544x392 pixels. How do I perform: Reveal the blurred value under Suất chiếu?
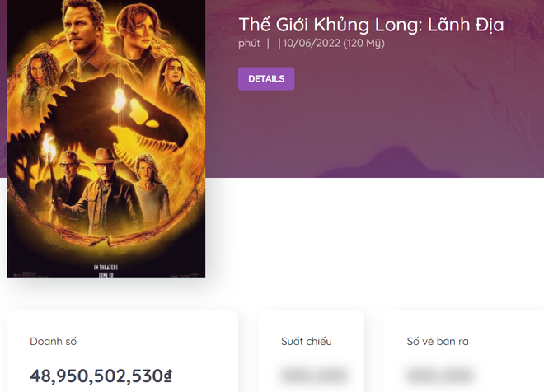click(315, 376)
